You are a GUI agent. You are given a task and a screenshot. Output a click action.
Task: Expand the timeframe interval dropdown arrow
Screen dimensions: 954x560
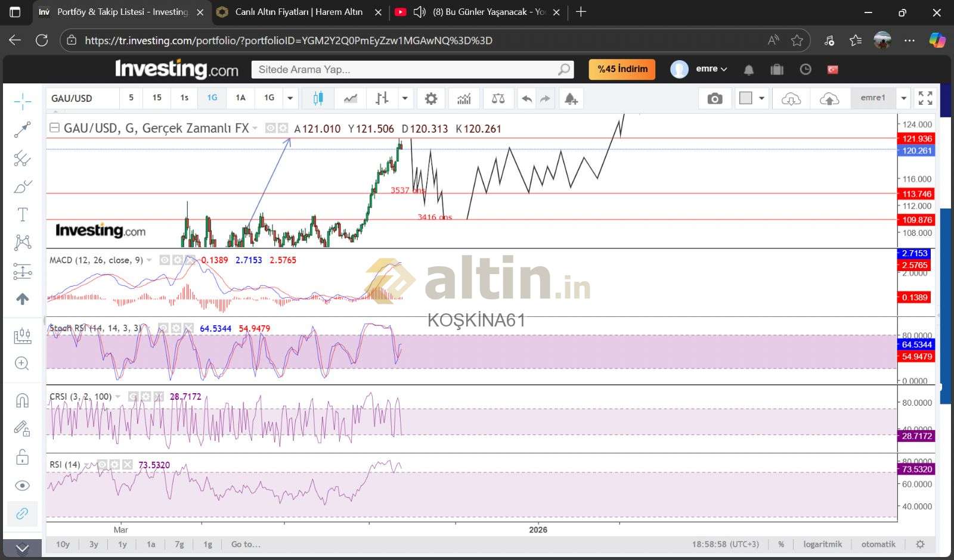(x=290, y=98)
